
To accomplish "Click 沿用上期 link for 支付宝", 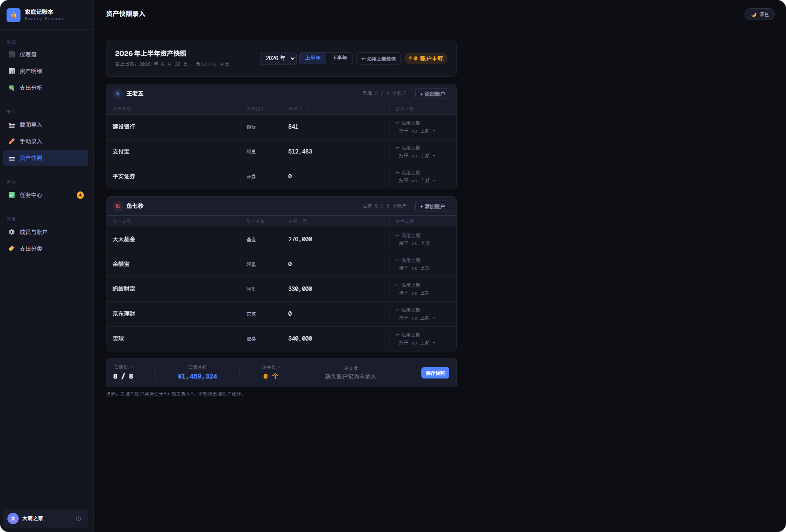I will (408, 148).
